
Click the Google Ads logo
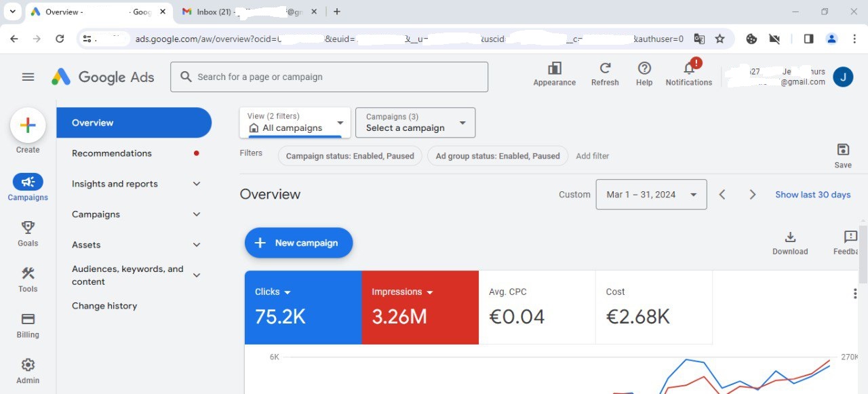103,77
